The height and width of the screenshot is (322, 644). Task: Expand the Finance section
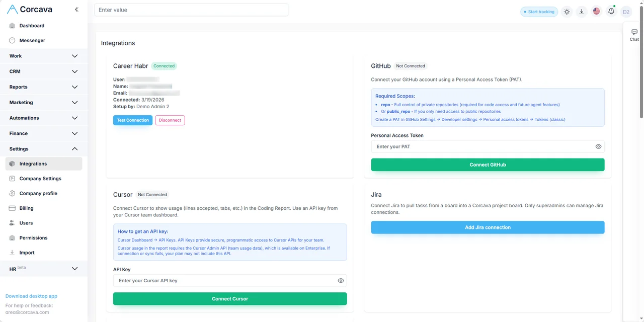tap(44, 133)
